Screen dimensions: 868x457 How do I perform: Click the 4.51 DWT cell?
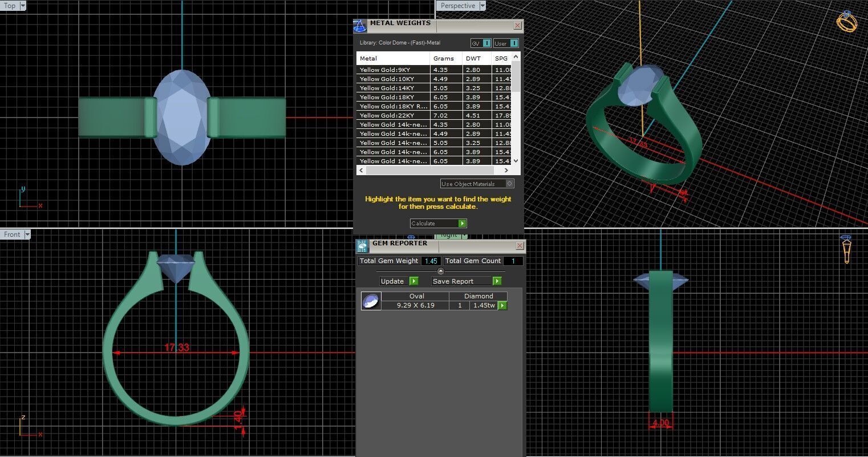coord(476,115)
